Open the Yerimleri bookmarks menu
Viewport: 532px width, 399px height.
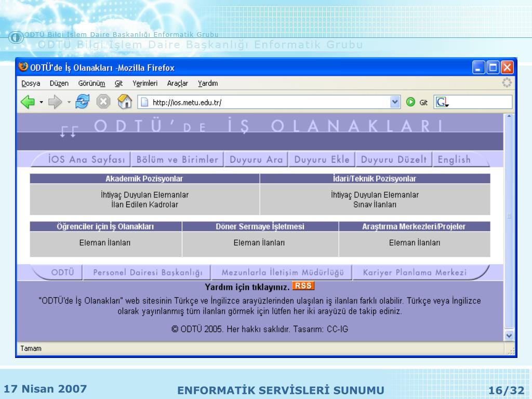pos(145,84)
